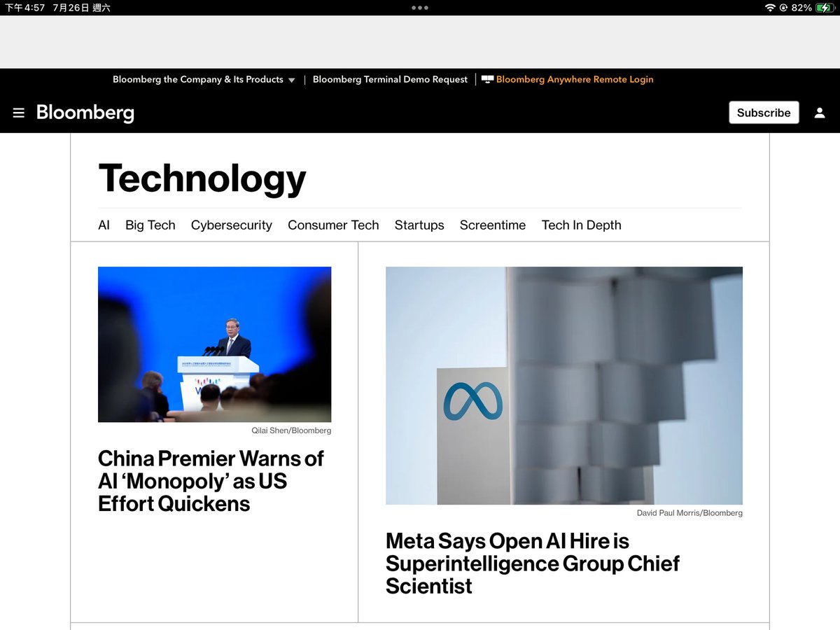Tap the Wi-Fi status icon
This screenshot has height=630, width=840.
pyautogui.click(x=771, y=8)
